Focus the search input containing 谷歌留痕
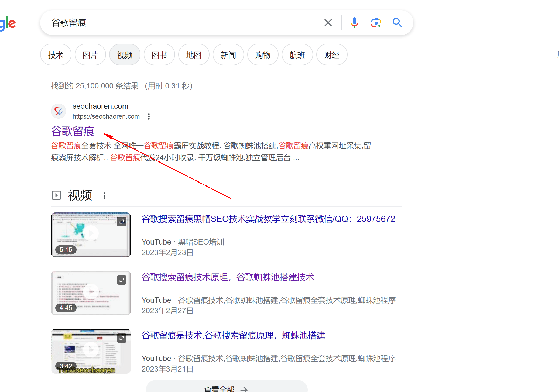 (183, 23)
